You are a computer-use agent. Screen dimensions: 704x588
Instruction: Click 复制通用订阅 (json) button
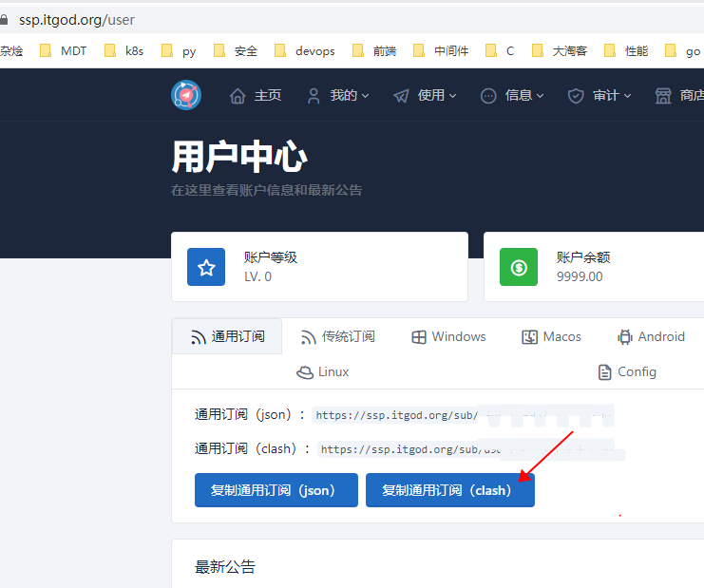click(x=276, y=490)
